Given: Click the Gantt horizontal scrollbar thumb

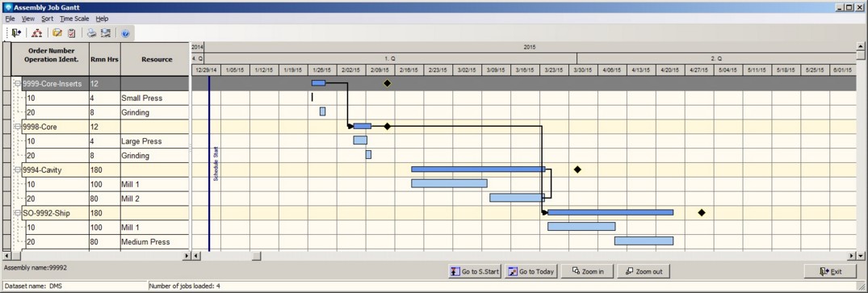Looking at the screenshot, I should coord(256,256).
